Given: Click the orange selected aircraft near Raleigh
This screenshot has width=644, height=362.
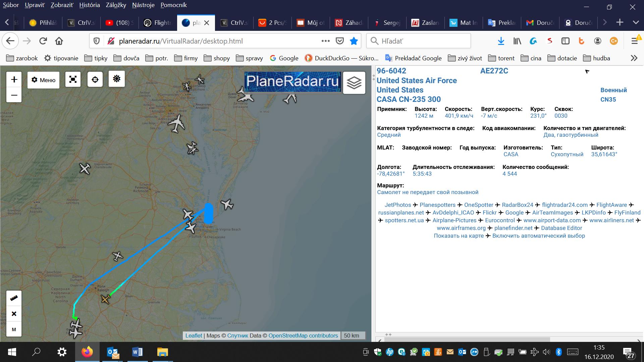Looking at the screenshot, I should coord(105,299).
